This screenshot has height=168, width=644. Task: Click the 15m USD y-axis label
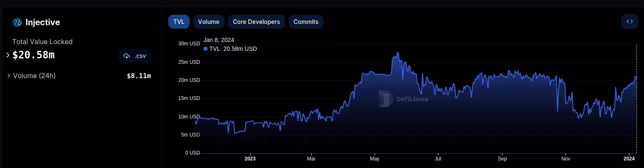[189, 98]
